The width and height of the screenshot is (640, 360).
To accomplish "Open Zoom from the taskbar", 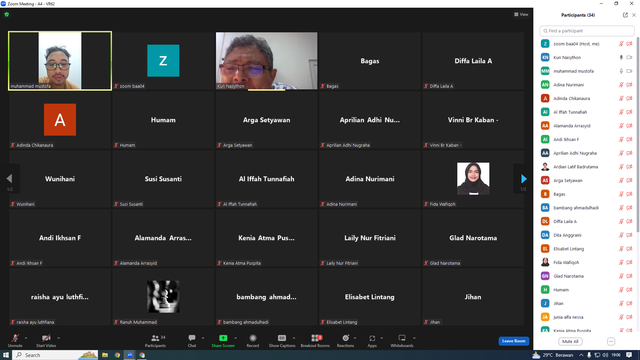I will point(129,355).
